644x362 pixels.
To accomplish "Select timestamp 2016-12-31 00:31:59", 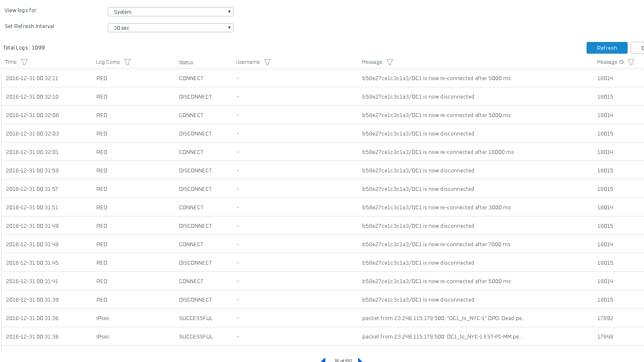I will (32, 171).
